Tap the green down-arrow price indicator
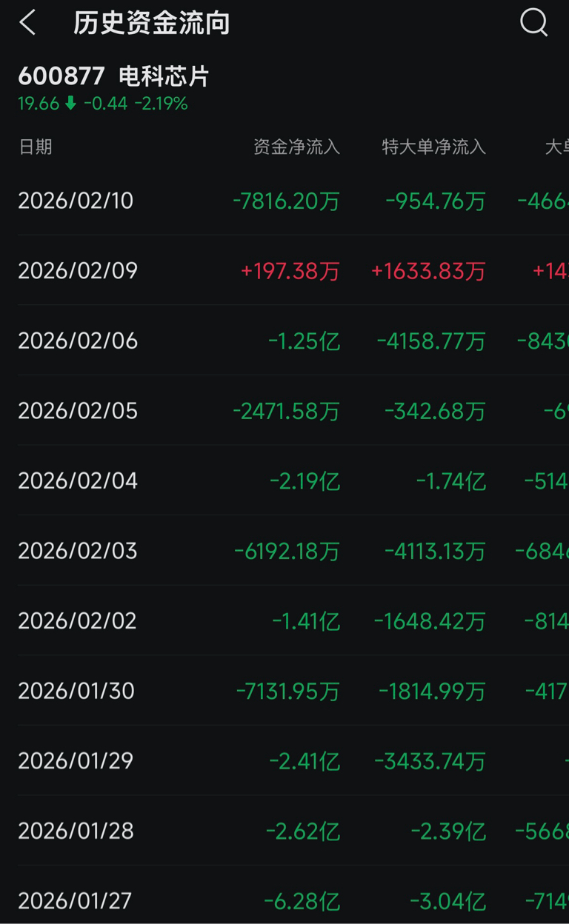This screenshot has width=569, height=924. click(71, 104)
